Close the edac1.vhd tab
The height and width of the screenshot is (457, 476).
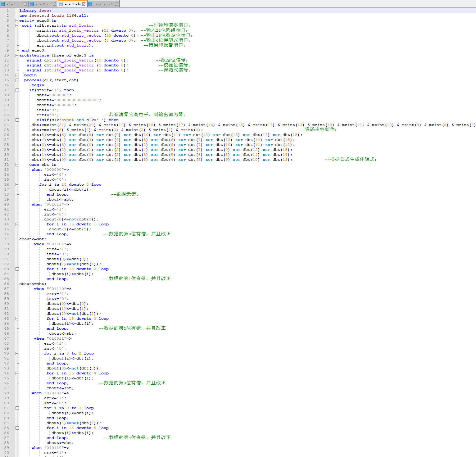(x=25, y=4)
